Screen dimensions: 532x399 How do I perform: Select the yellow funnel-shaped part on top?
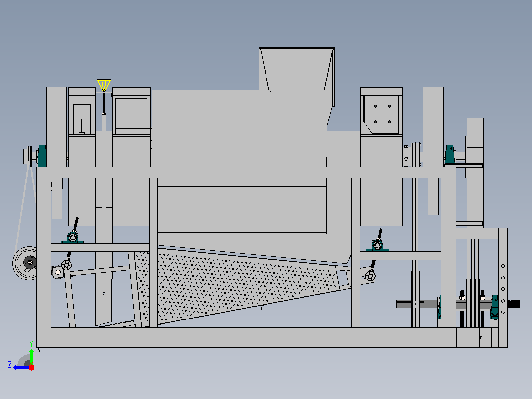coord(104,85)
